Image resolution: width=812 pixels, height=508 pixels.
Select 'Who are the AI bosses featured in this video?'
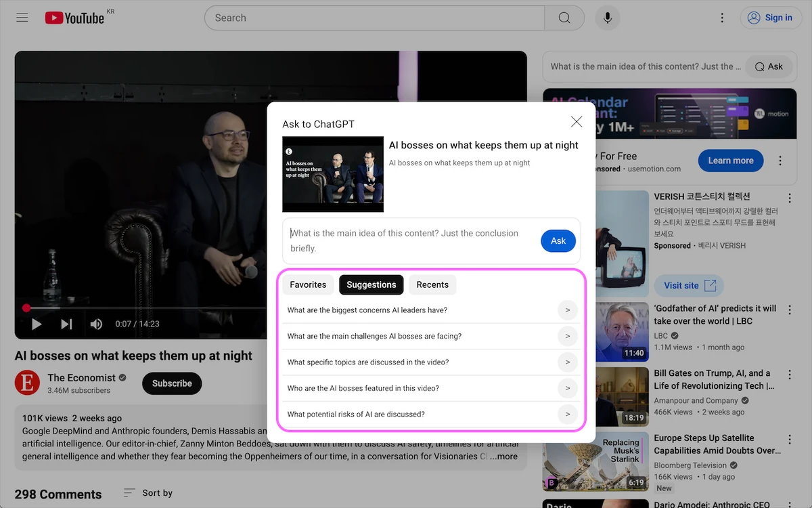(363, 388)
